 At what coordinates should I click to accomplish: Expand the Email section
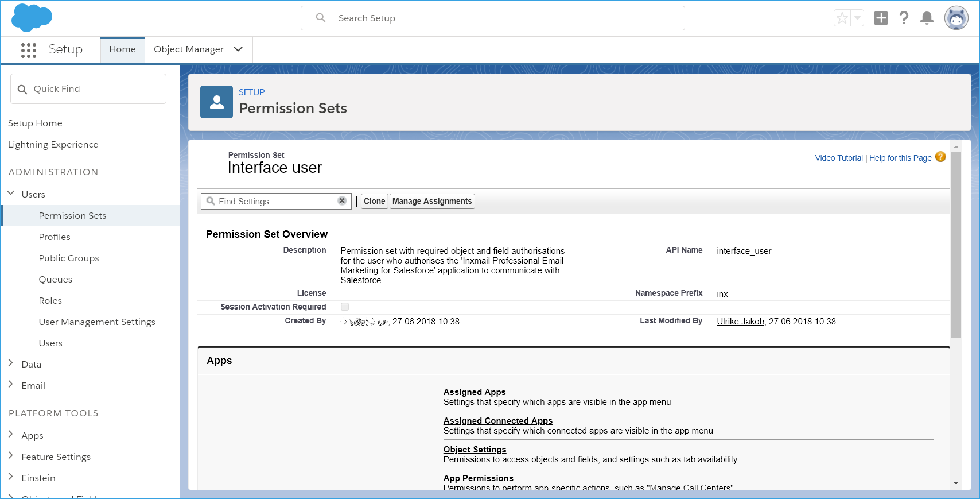click(x=10, y=384)
